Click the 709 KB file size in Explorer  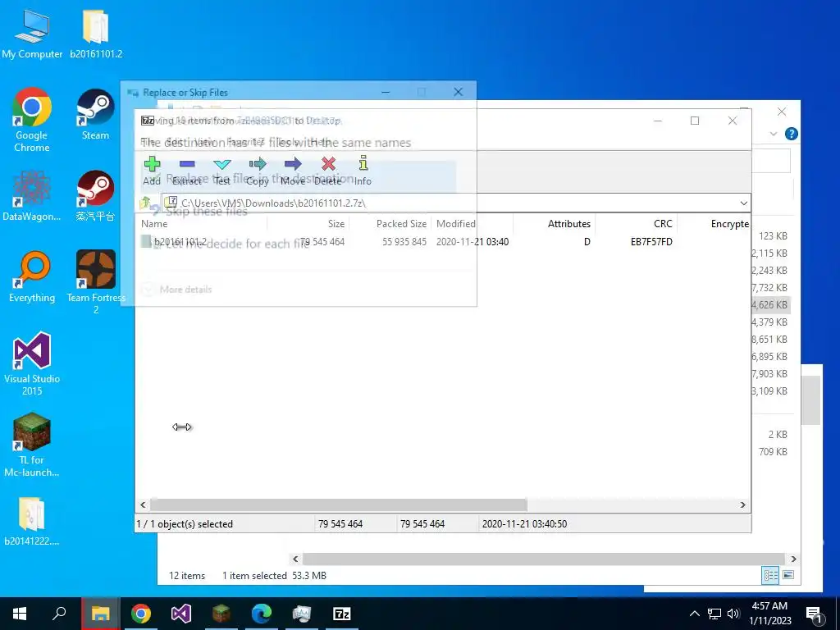(x=773, y=452)
